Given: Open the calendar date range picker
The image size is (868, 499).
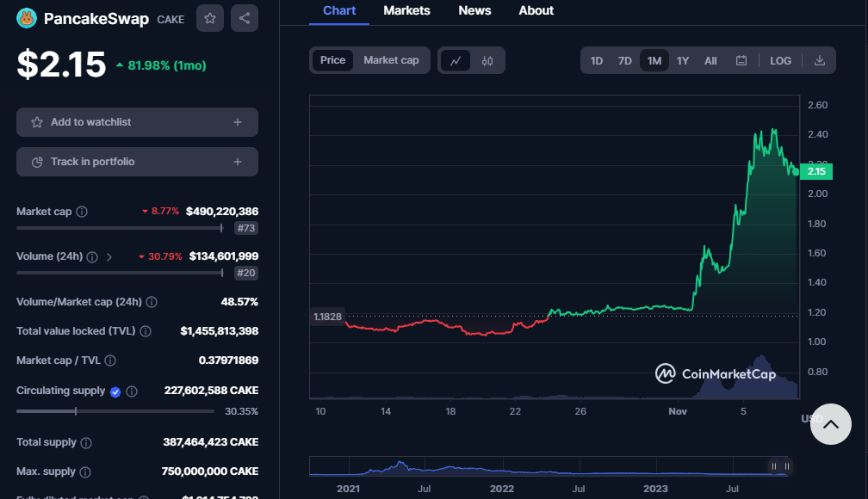Looking at the screenshot, I should (741, 60).
